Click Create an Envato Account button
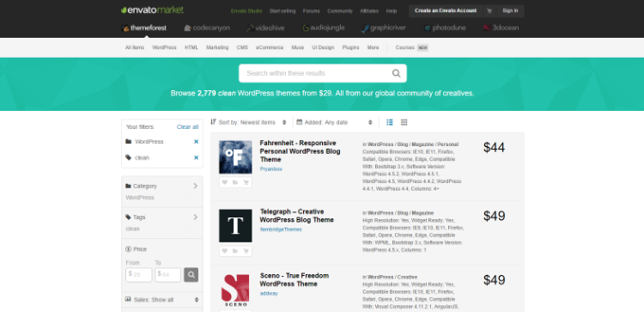The image size is (644, 312). point(446,10)
